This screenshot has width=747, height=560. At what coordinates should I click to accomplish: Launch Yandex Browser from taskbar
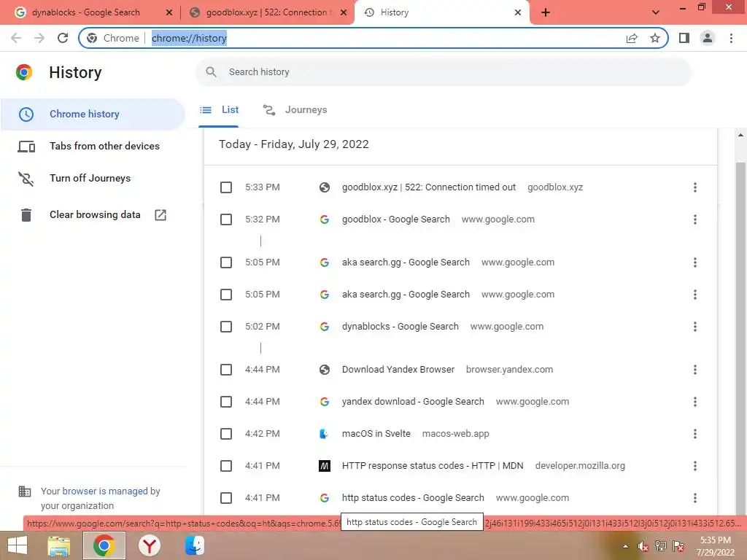coord(150,545)
